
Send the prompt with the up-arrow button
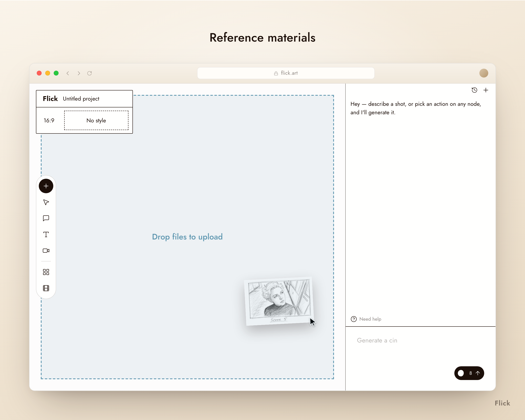[478, 373]
